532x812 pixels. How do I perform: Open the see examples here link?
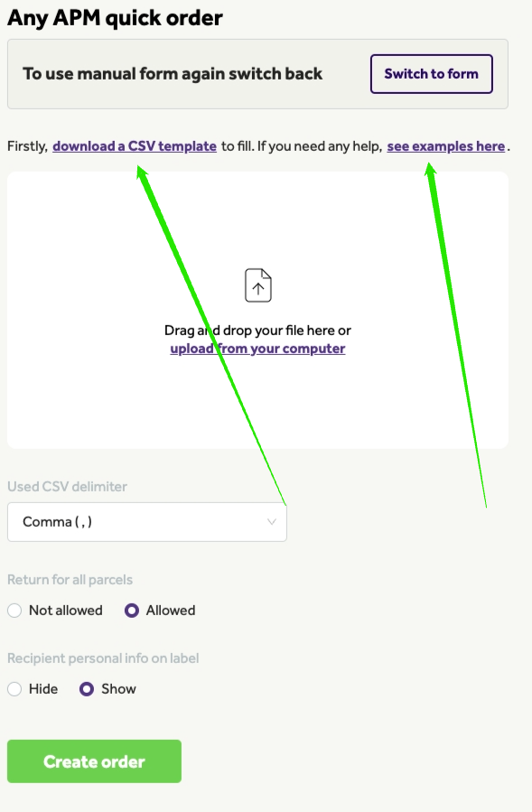click(446, 146)
